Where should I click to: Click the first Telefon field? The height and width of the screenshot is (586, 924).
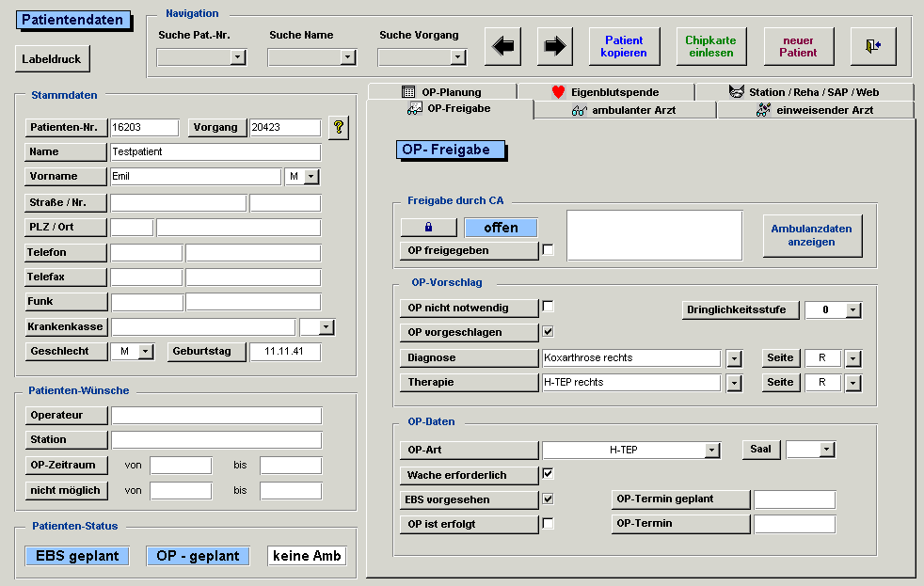point(146,253)
